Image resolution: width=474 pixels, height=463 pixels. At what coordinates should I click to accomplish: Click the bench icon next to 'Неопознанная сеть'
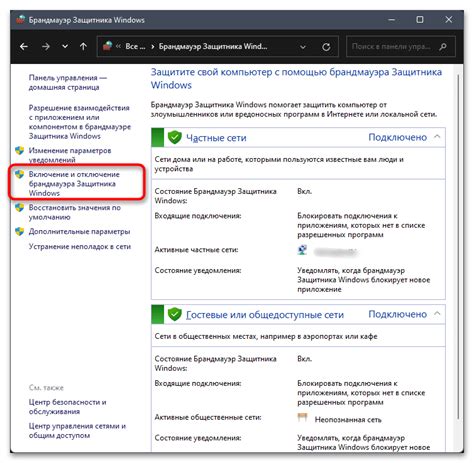pos(302,417)
